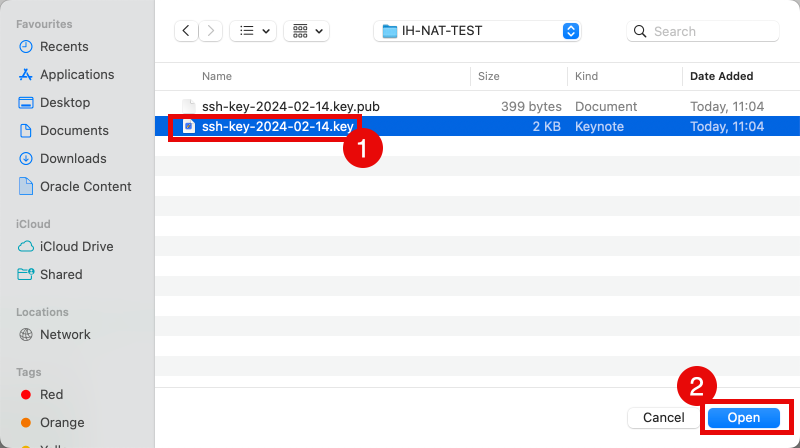
Task: Click the Keynote icon of ssh-key-2024-02-14.key
Action: coord(189,126)
